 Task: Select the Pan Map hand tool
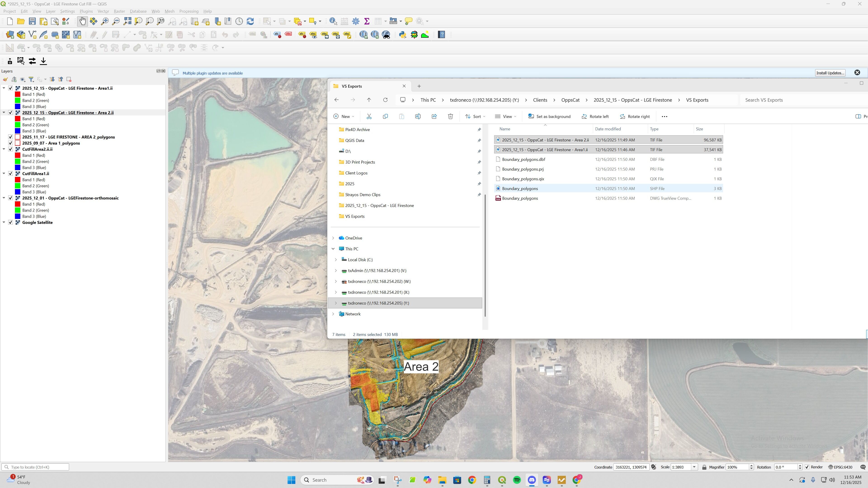(82, 21)
